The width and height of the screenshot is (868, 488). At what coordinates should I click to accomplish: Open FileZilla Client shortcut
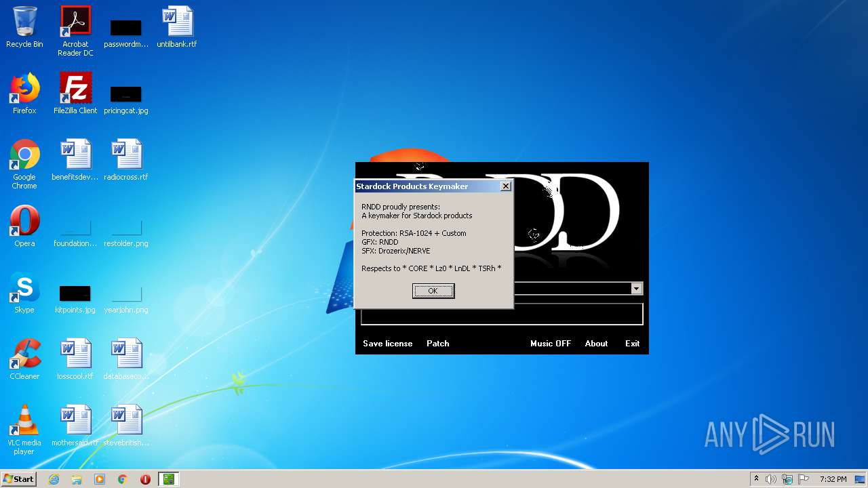[75, 94]
